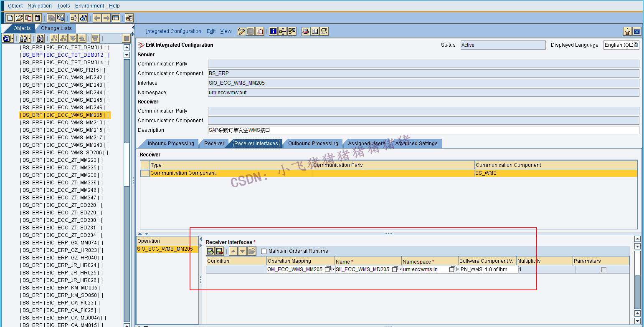644x327 pixels.
Task: Open where-used list arrow icon in main toolbar
Action: click(x=74, y=18)
